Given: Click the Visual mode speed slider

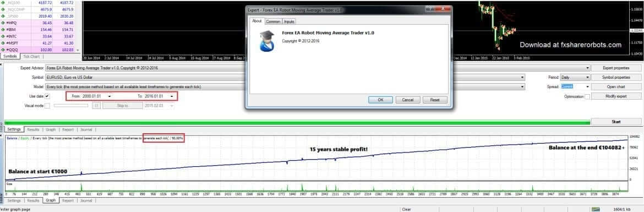Looking at the screenshot, I should point(70,106).
